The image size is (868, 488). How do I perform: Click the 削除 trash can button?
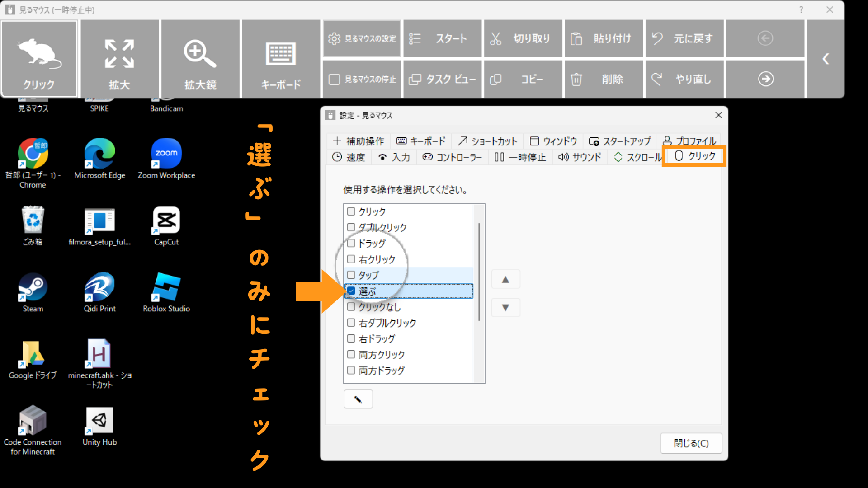604,79
